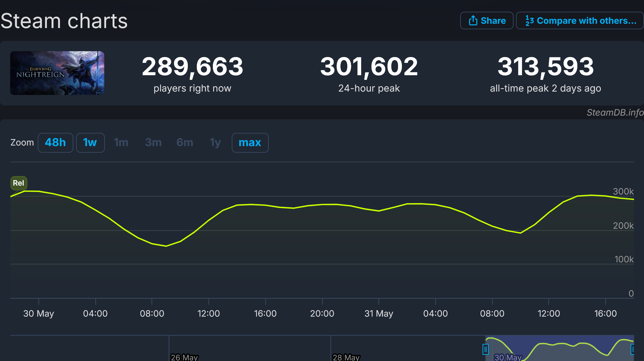Click the 301,602 24-hour peak stat

point(369,67)
